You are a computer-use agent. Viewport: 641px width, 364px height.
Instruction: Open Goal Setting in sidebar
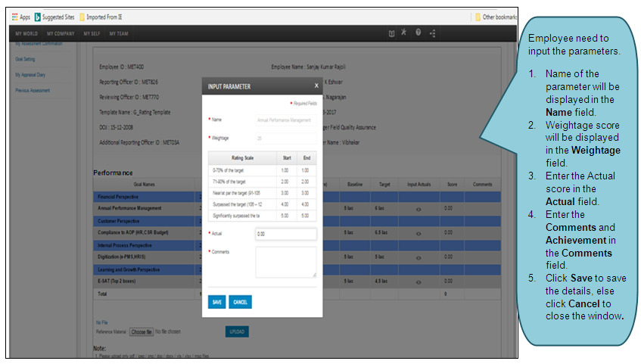click(x=25, y=59)
